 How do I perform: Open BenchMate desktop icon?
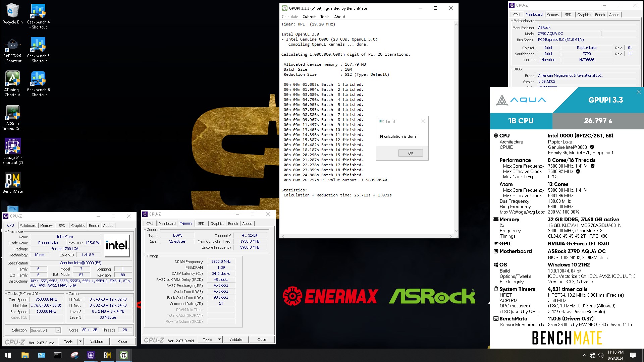coord(12,183)
